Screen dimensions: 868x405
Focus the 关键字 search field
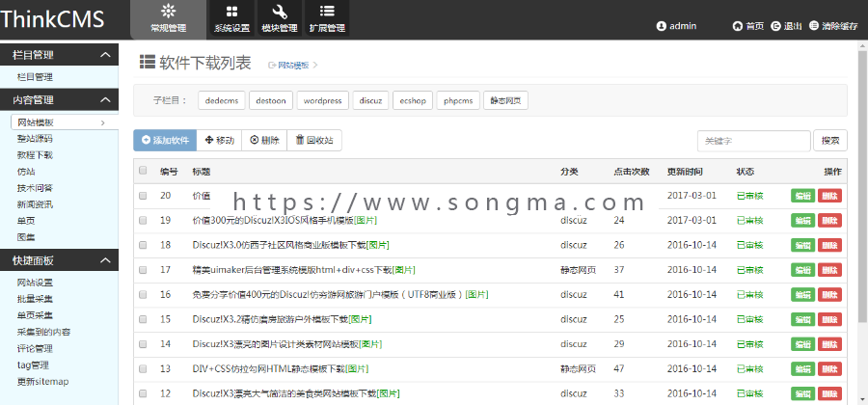click(x=754, y=141)
